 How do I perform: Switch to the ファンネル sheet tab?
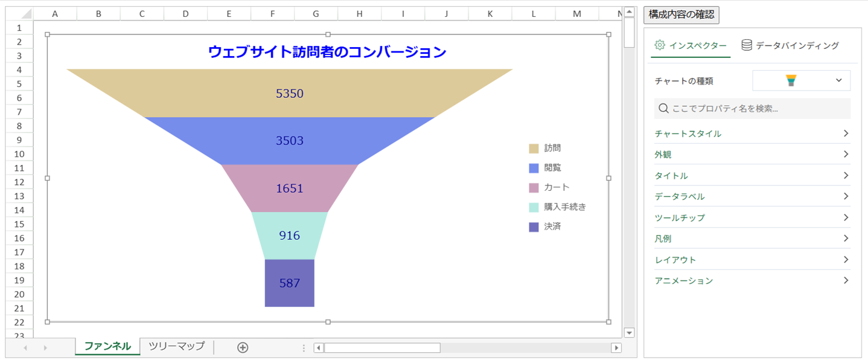click(107, 346)
